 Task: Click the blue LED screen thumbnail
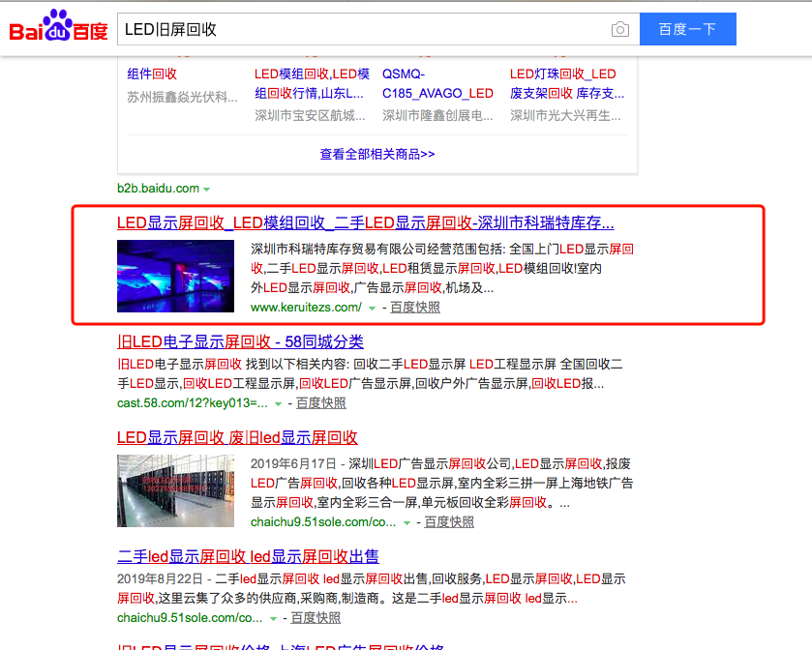click(x=175, y=276)
